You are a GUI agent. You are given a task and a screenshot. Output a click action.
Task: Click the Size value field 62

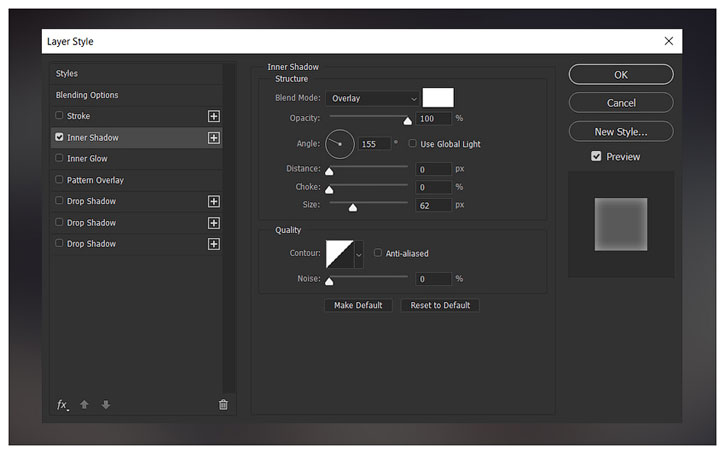point(433,205)
